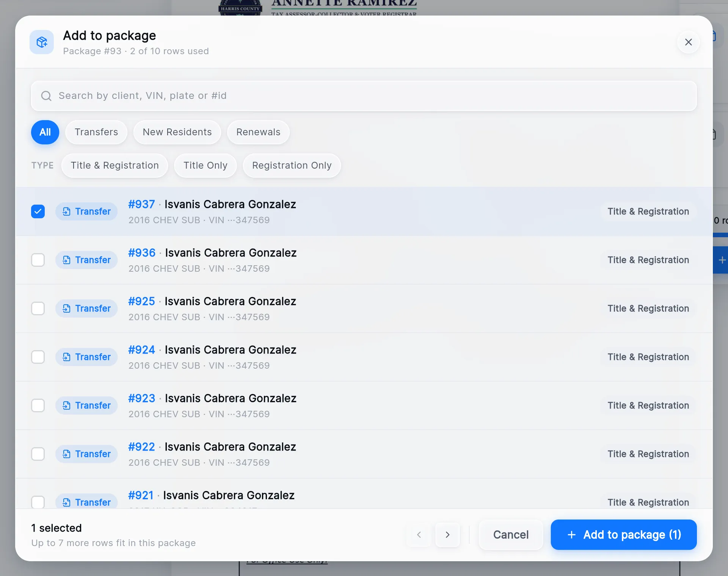This screenshot has width=728, height=576.
Task: Click the search magnifier icon
Action: (x=46, y=96)
